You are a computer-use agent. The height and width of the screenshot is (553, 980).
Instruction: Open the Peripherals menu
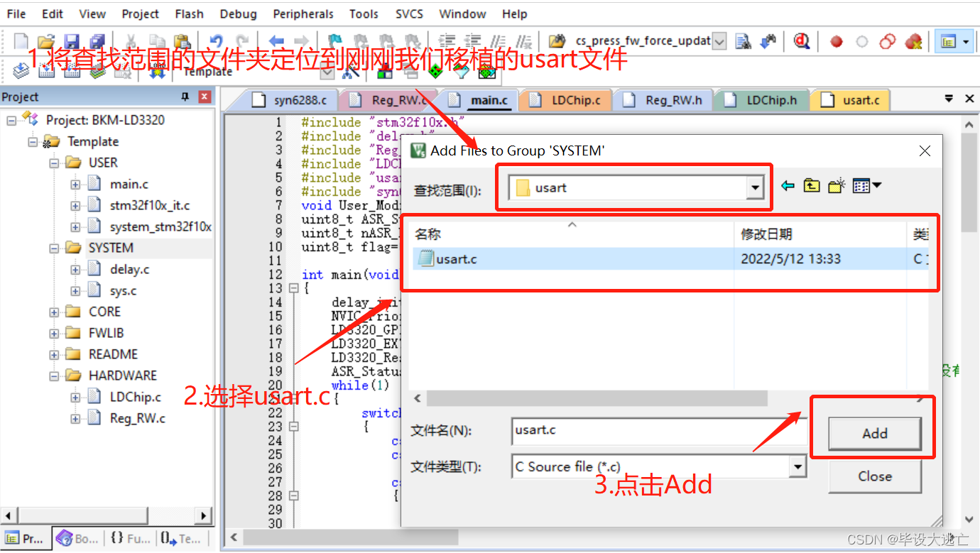coord(303,13)
